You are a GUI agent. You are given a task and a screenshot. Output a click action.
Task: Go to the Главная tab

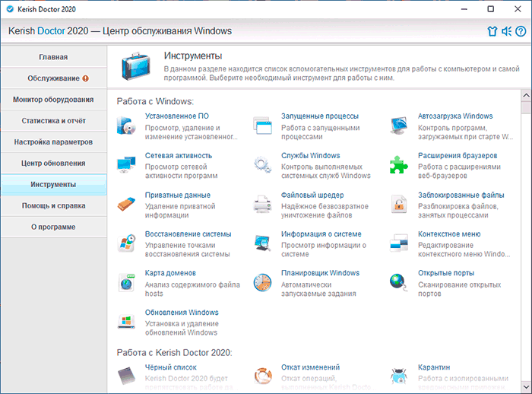coord(54,57)
